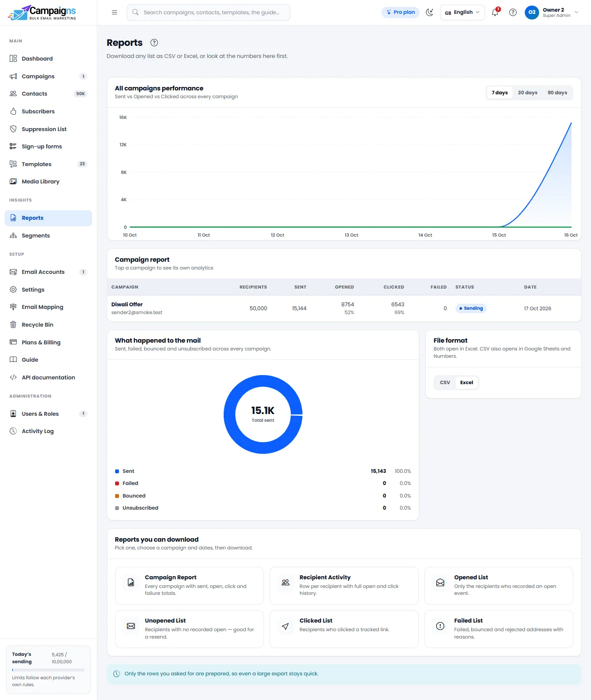Go to Campaigns megaphone icon
591x700 pixels.
(x=13, y=77)
